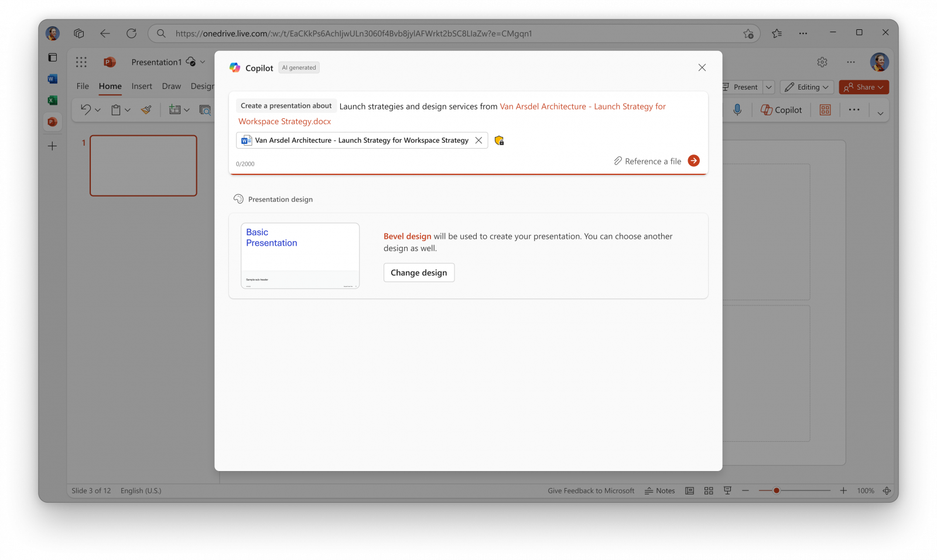
Task: Open browser settings and more menu
Action: pos(803,33)
